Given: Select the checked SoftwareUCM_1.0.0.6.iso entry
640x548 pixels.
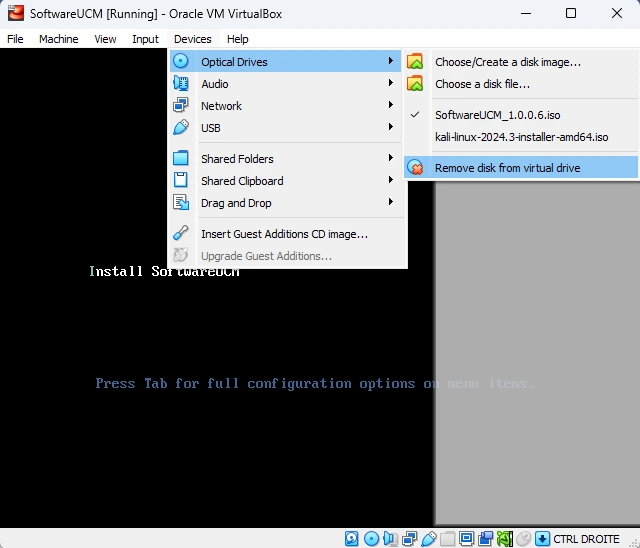Looking at the screenshot, I should tap(521, 115).
